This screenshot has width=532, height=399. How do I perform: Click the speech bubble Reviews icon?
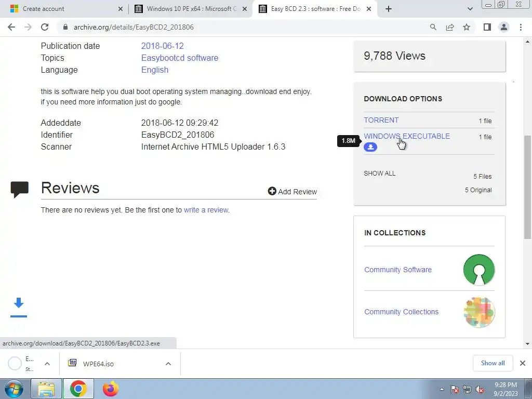click(x=20, y=190)
